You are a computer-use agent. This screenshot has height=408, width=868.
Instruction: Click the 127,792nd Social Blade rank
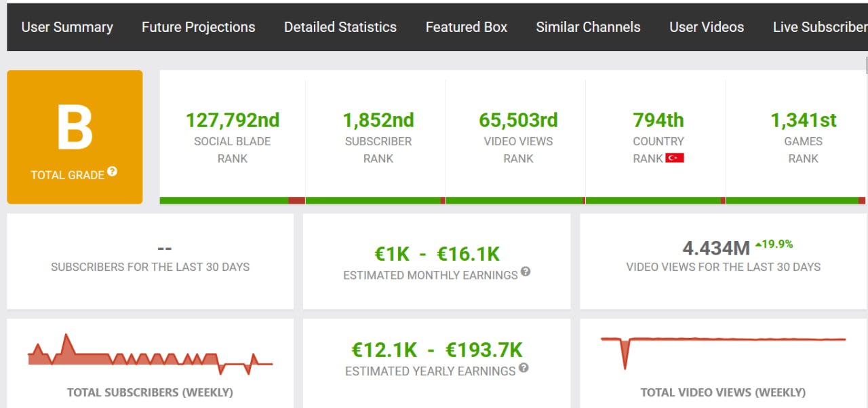point(232,120)
